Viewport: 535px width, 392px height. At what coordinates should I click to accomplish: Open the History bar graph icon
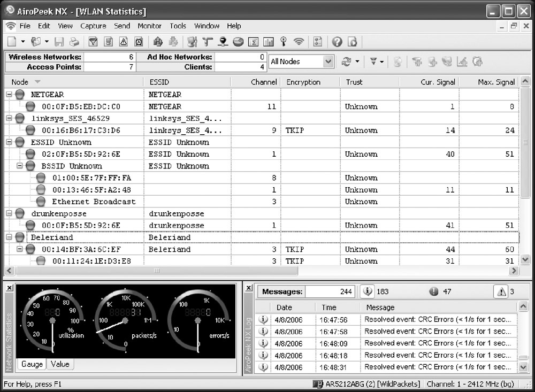pos(269,42)
